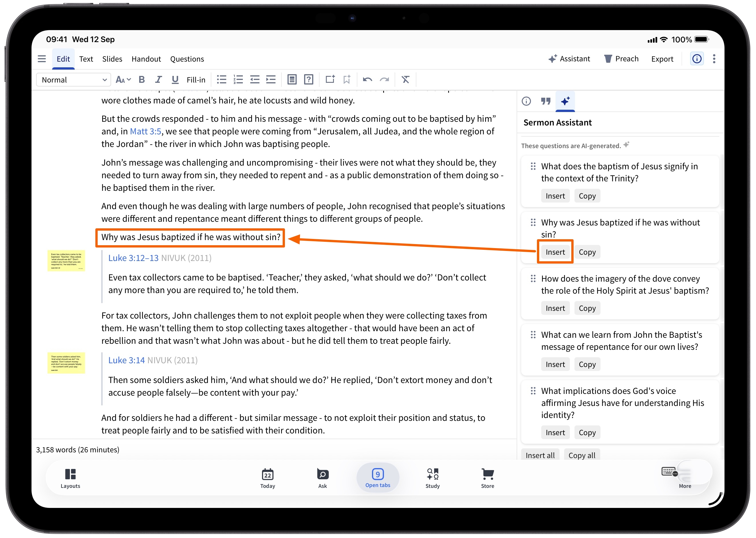Viewport: 756px width, 538px height.
Task: Clear text formatting
Action: tap(406, 80)
